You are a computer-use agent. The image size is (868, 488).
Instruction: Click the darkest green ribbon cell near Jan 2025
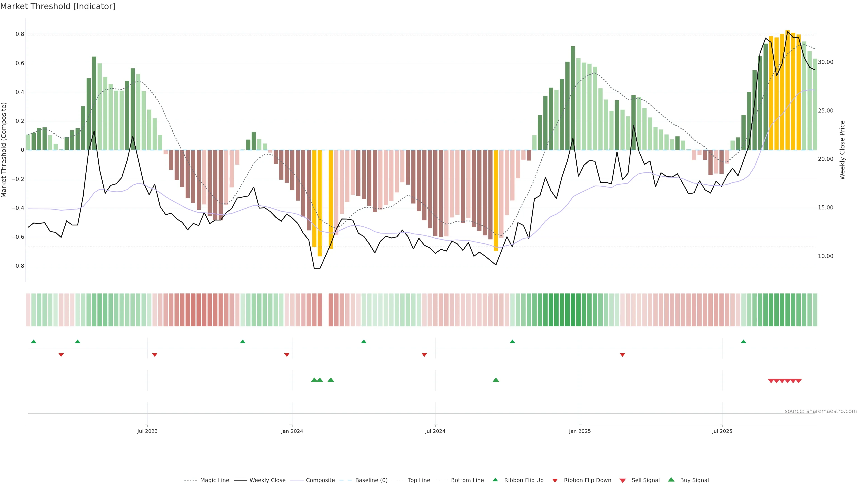[573, 310]
